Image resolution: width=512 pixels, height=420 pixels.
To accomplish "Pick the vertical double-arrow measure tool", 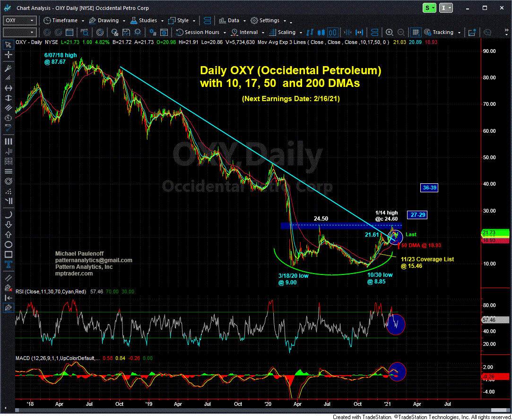I will click(x=9, y=98).
